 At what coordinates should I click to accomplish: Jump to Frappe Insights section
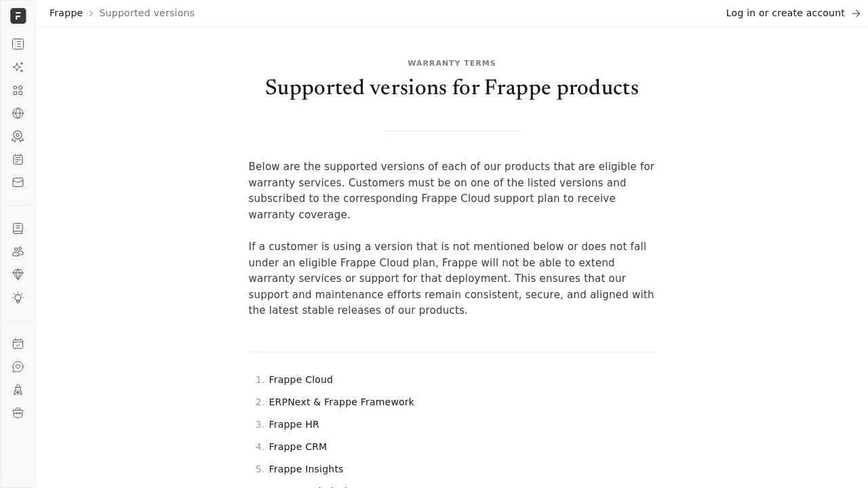306,469
